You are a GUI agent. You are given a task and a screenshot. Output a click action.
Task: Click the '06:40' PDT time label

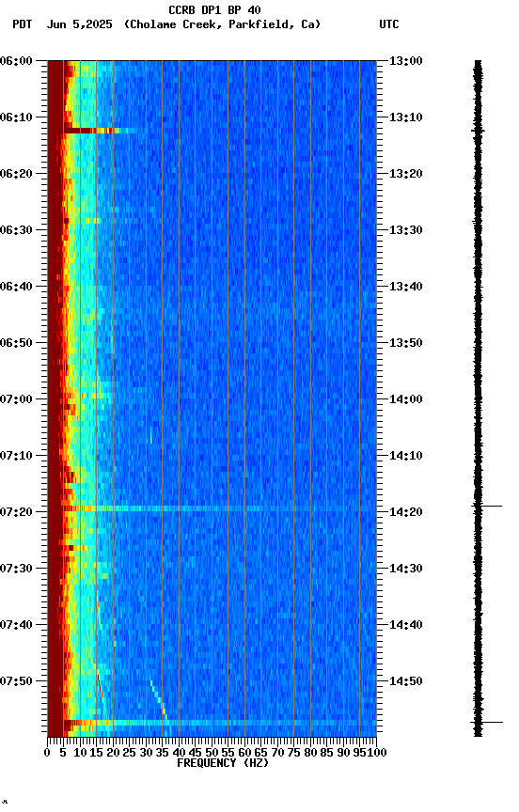click(16, 287)
